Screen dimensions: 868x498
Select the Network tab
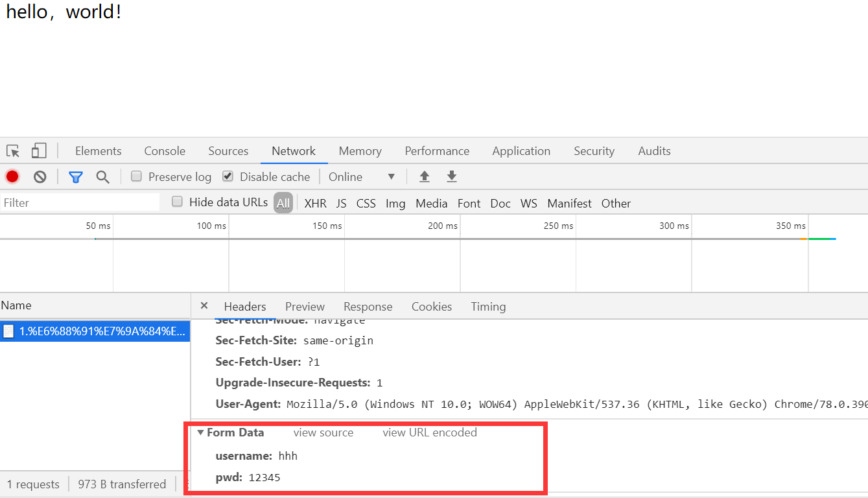coord(294,151)
